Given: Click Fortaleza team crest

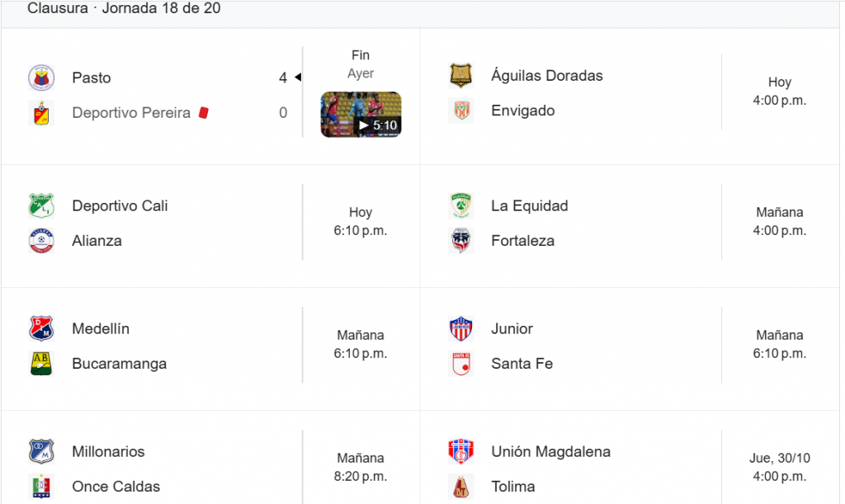Looking at the screenshot, I should click(460, 241).
